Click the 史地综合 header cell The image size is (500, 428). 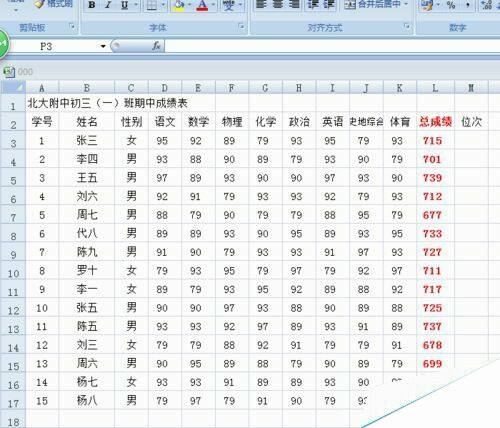point(366,122)
